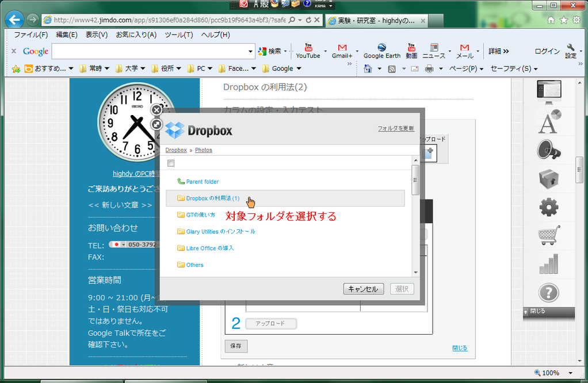588x383 pixels.
Task: Click into the Google toolbar search field
Action: [x=150, y=51]
